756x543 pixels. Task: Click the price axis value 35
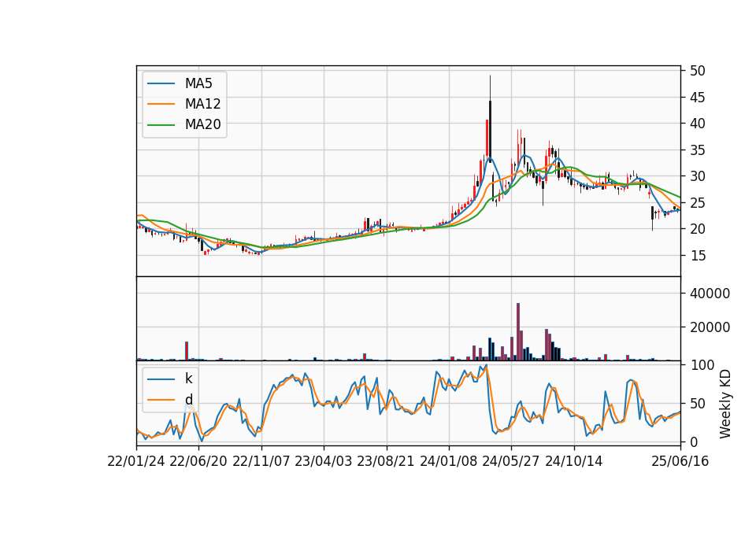click(x=697, y=150)
